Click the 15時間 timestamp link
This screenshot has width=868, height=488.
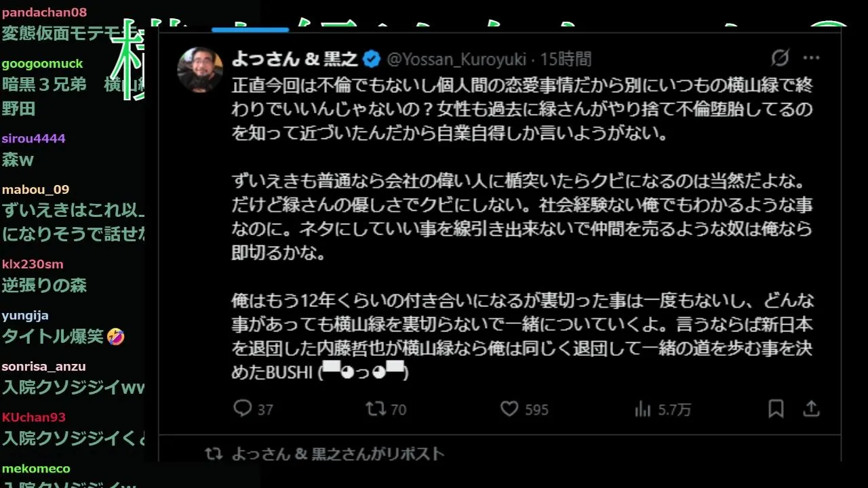pos(566,59)
